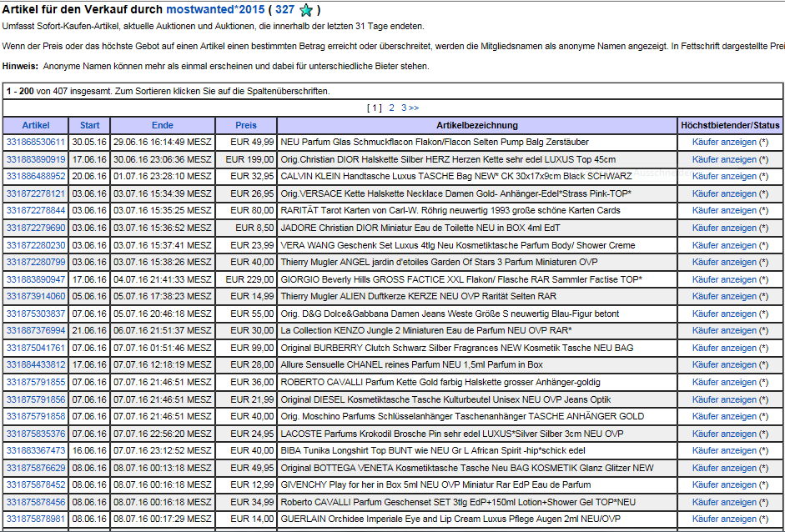The image size is (785, 532).
Task: Show buyer for GIVENCHY Play row
Action: (724, 484)
